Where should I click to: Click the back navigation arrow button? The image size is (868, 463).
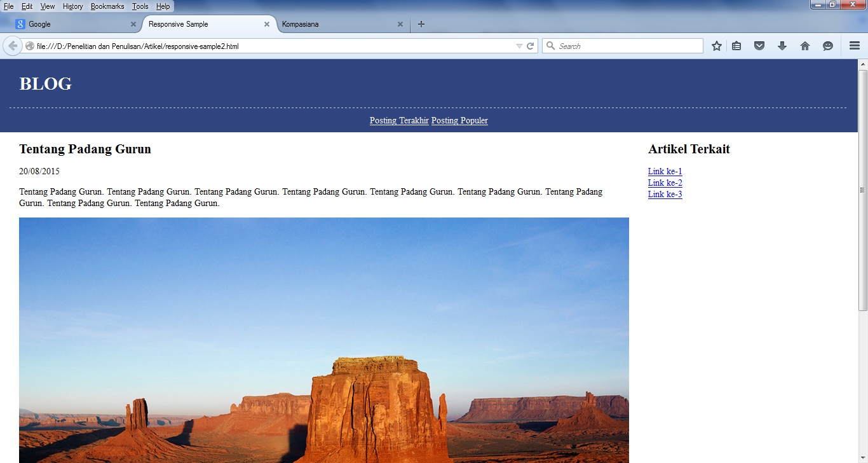[13, 46]
